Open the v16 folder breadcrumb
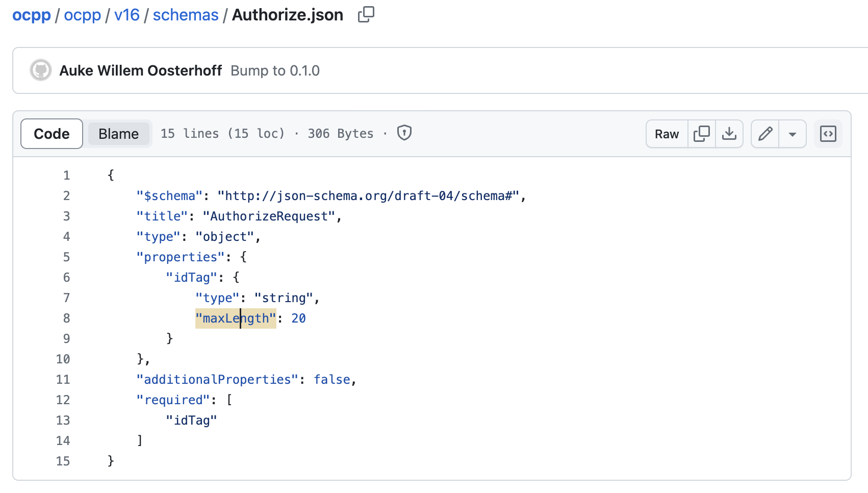The width and height of the screenshot is (868, 493). (127, 15)
